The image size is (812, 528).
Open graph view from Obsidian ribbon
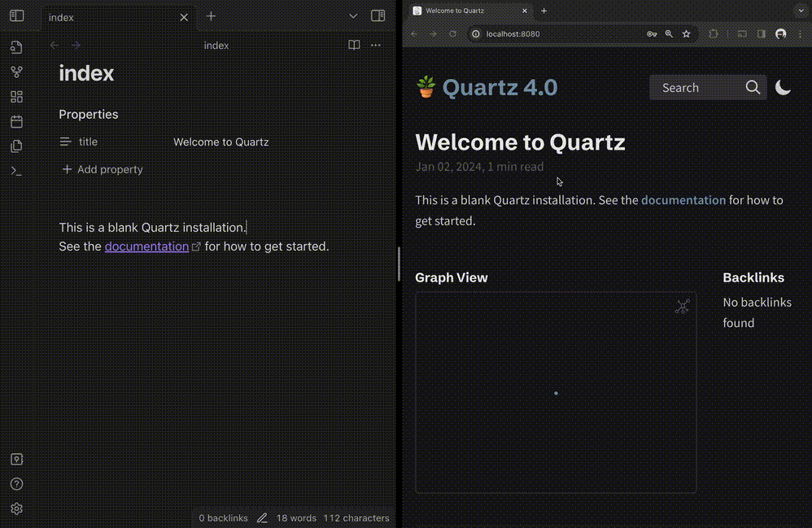[16, 72]
